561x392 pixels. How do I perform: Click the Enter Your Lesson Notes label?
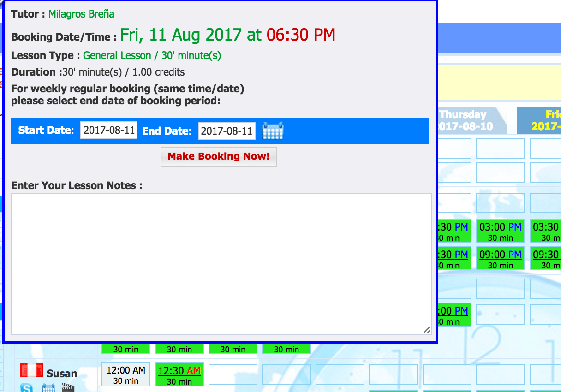(77, 185)
